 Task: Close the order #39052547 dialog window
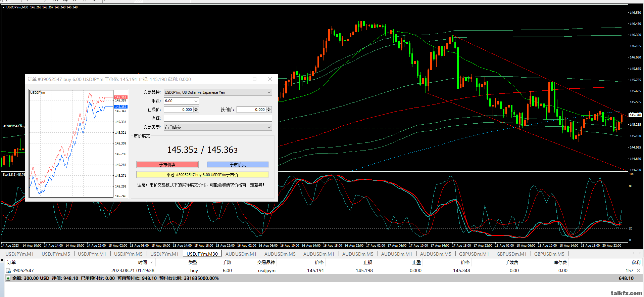tap(270, 79)
